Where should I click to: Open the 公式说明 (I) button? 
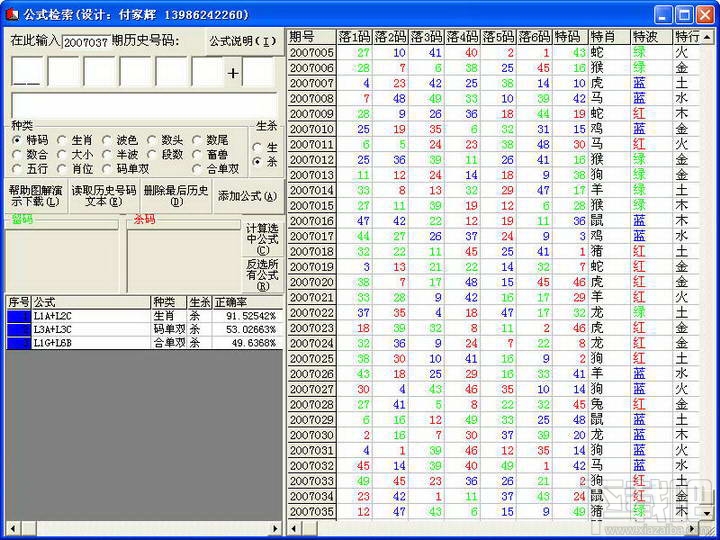point(244,41)
